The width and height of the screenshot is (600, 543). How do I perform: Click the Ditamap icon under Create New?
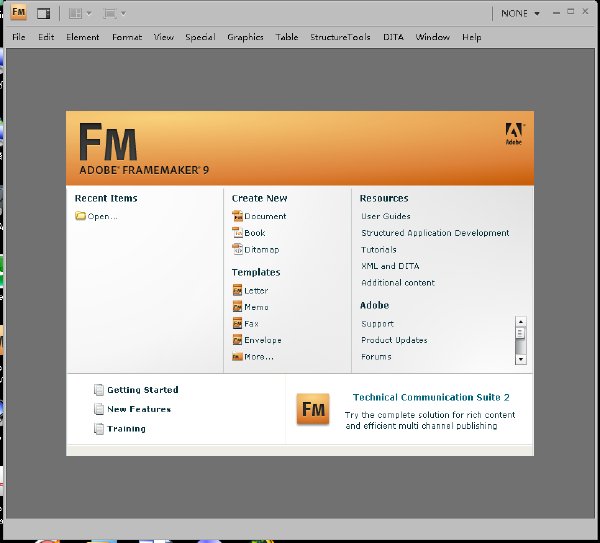(238, 249)
